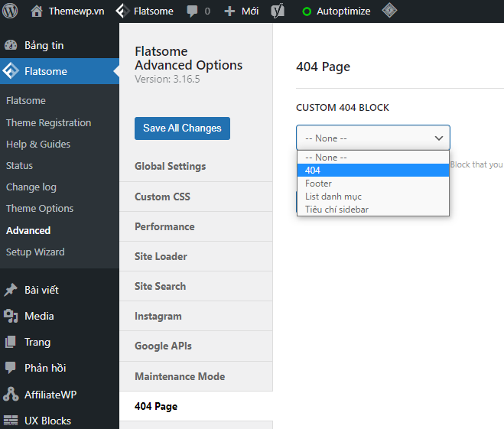504x429 pixels.
Task: Click the Mới add new item
Action: (242, 11)
